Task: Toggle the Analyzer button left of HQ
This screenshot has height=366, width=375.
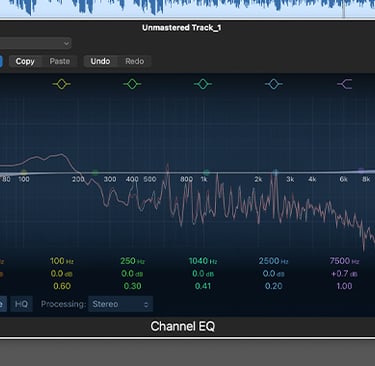Action: coord(3,304)
